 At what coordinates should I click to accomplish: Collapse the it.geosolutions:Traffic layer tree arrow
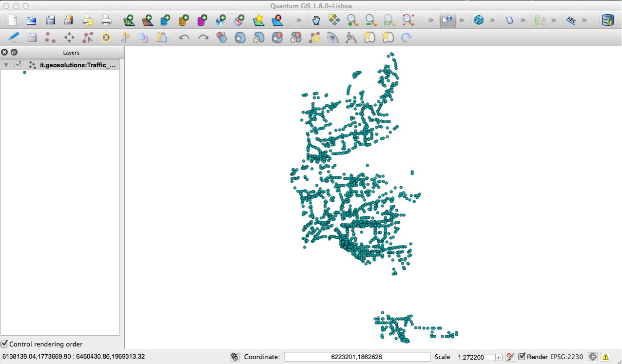coord(6,65)
